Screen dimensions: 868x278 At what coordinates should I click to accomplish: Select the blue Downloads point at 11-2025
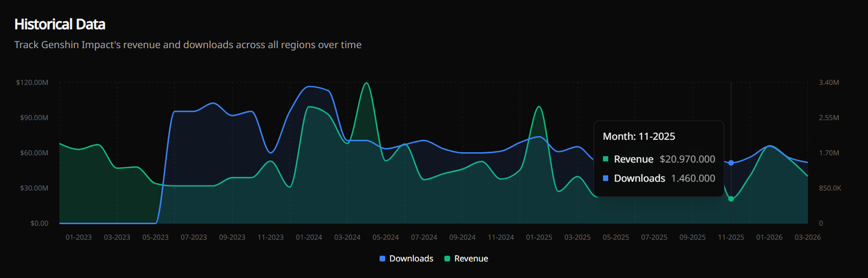click(731, 163)
